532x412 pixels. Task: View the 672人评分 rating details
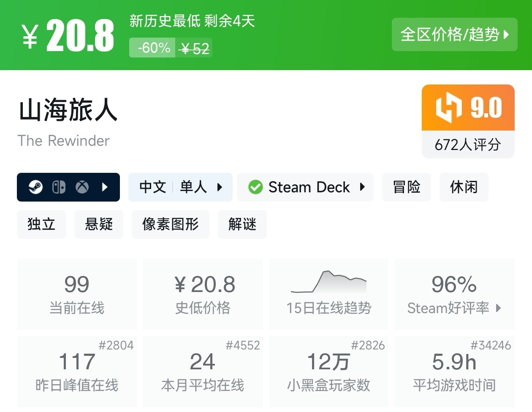[x=468, y=145]
